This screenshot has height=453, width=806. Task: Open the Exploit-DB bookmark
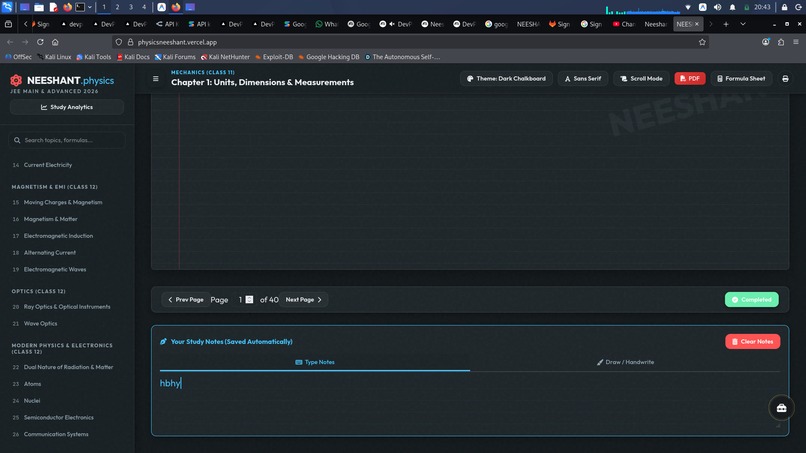coord(274,57)
